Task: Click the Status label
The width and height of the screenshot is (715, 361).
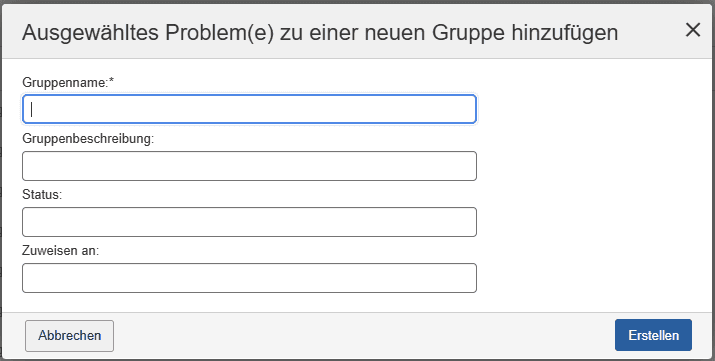Action: pyautogui.click(x=41, y=195)
